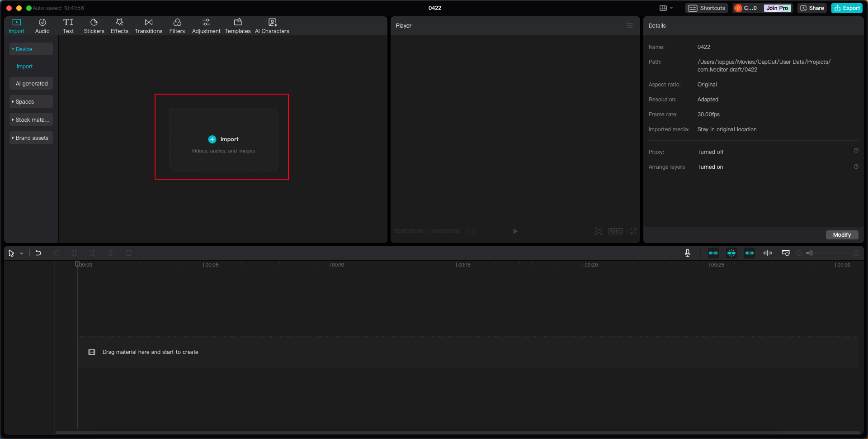Open the user account C...0 badge
The image size is (868, 439).
(x=746, y=8)
